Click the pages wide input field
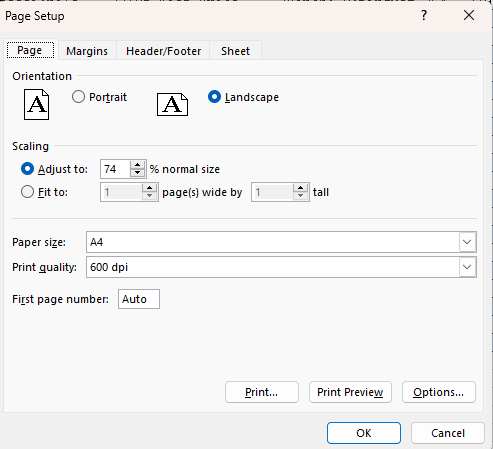The width and height of the screenshot is (493, 449). tap(121, 192)
